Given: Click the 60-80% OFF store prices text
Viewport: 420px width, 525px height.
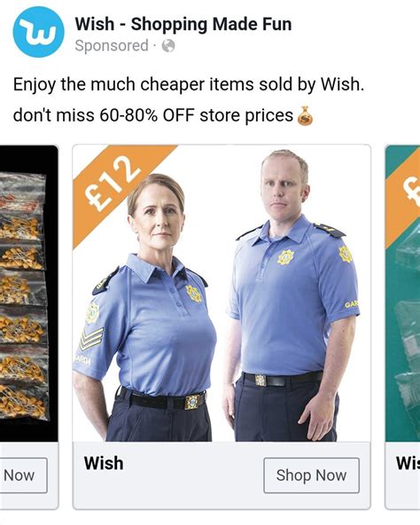Looking at the screenshot, I should point(196,115).
